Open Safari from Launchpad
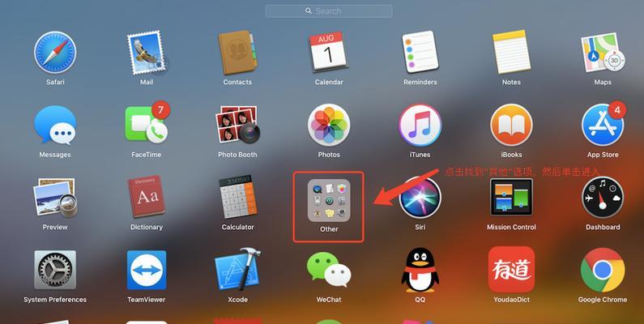The width and height of the screenshot is (644, 324). click(x=55, y=53)
